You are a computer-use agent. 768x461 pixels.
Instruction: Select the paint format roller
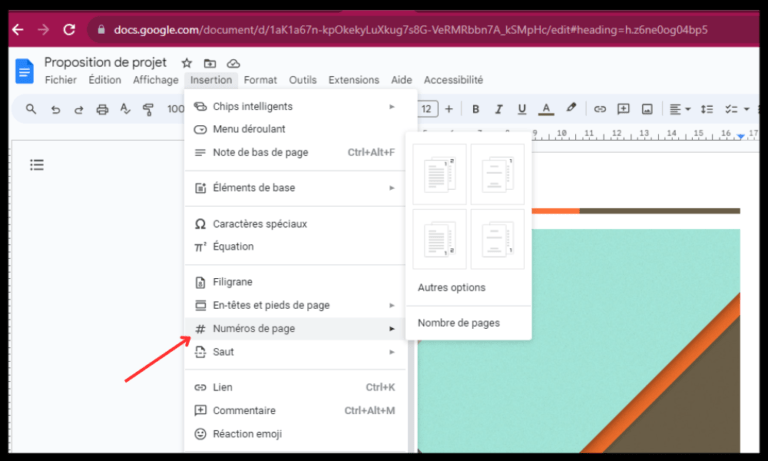(x=148, y=109)
